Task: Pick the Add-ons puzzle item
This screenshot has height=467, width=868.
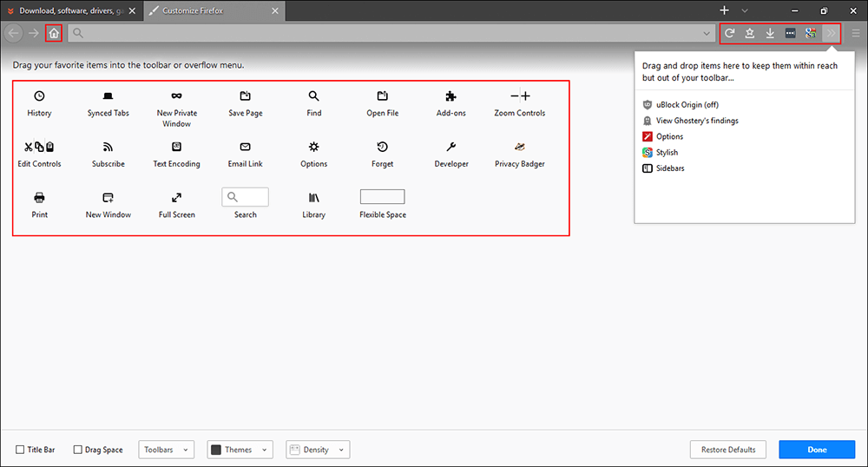Action: coord(451,104)
